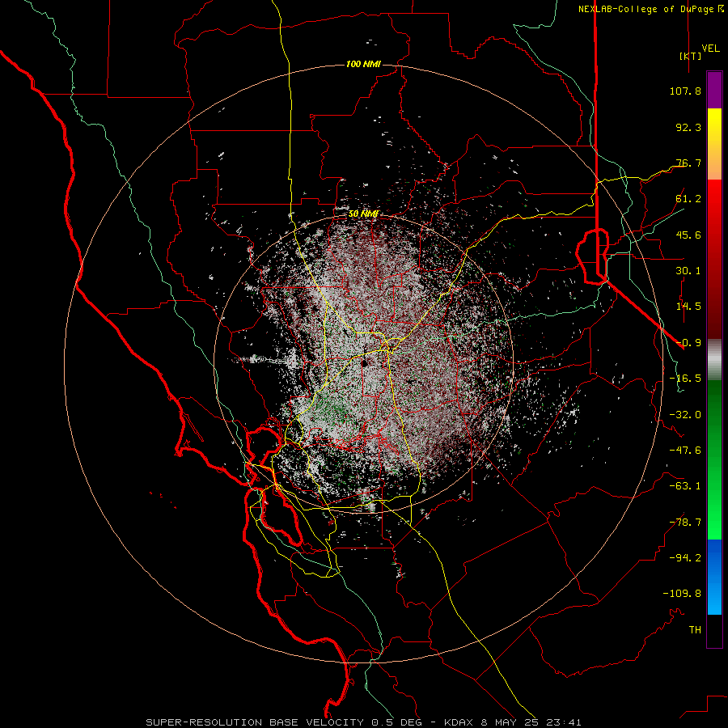Image resolution: width=728 pixels, height=728 pixels.
Task: Click the -94.2 velocity scale value
Action: (685, 558)
